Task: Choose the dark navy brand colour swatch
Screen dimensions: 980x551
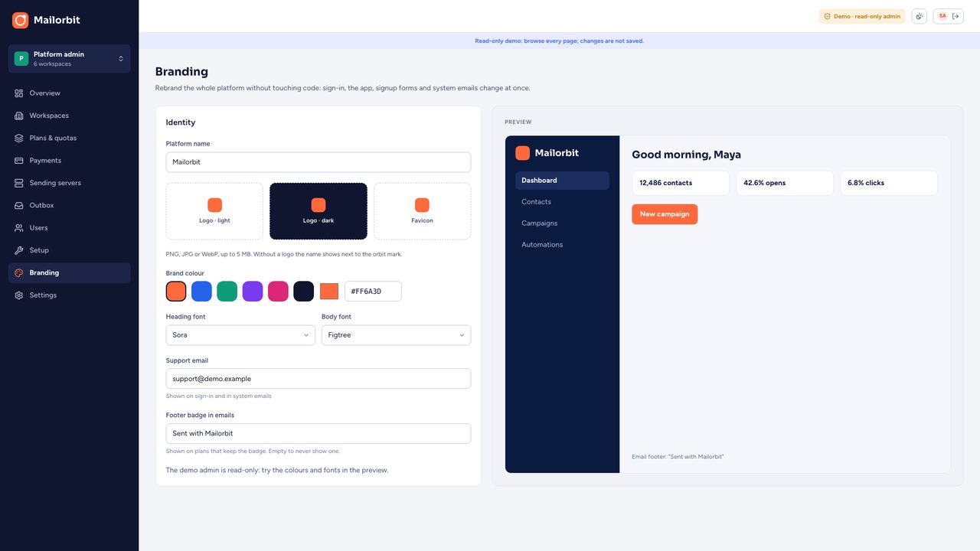Action: point(304,291)
